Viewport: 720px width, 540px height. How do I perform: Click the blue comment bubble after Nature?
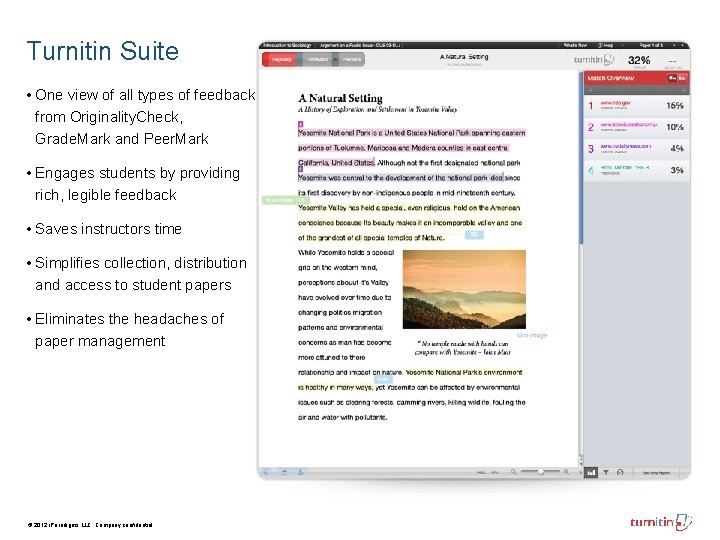click(x=474, y=235)
